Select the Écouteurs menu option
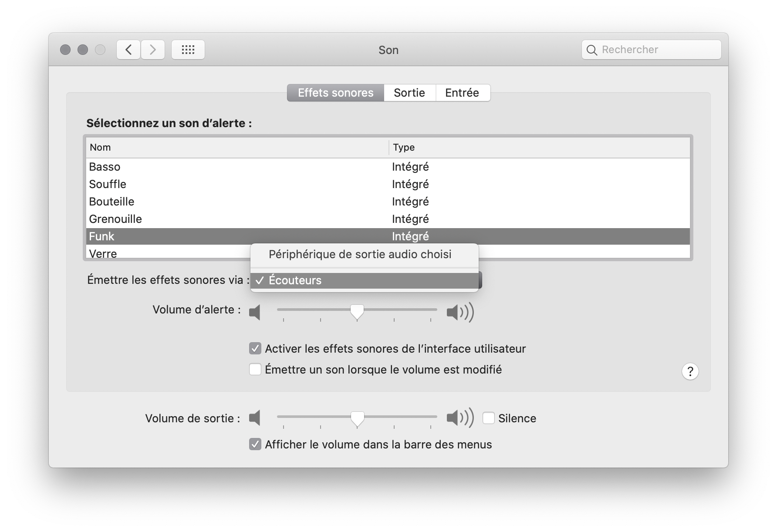 pyautogui.click(x=365, y=280)
